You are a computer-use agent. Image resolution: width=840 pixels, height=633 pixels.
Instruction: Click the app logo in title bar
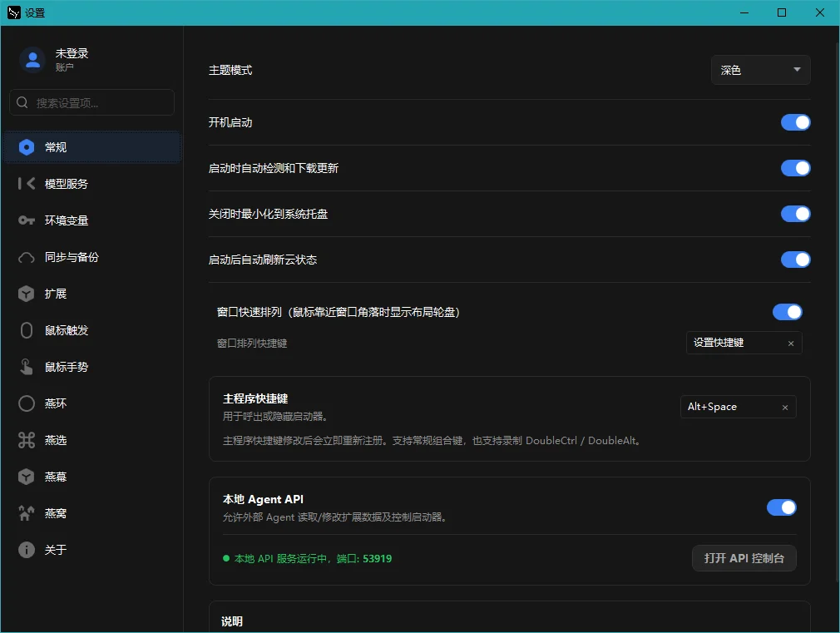point(14,12)
